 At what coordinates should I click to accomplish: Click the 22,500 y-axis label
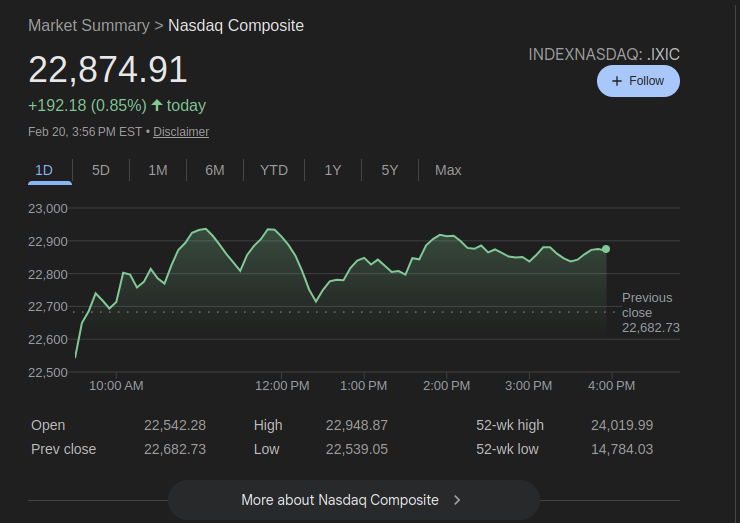point(48,373)
